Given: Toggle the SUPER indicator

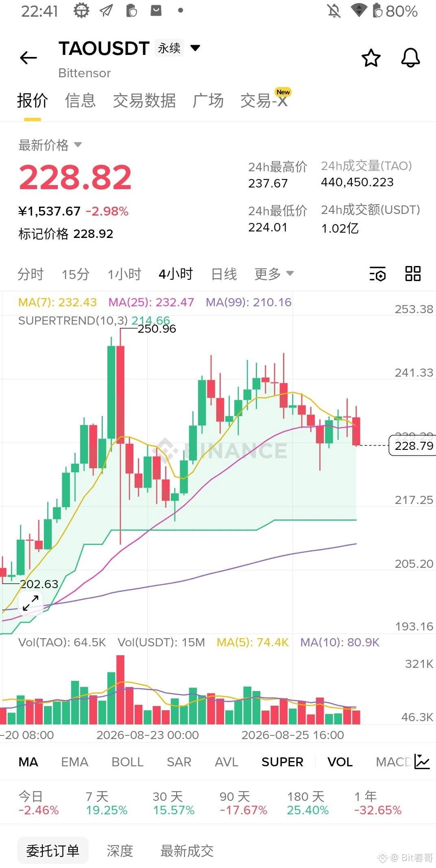Looking at the screenshot, I should [x=282, y=762].
